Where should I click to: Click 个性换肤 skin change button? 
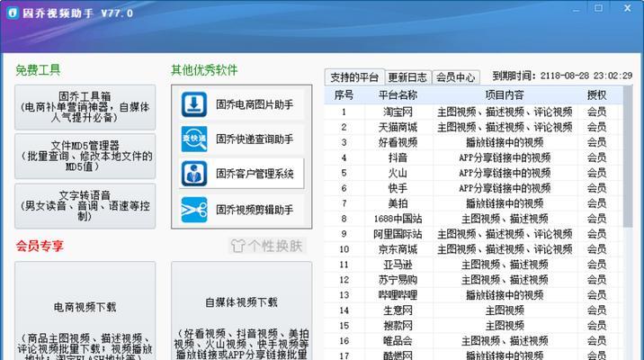(267, 246)
